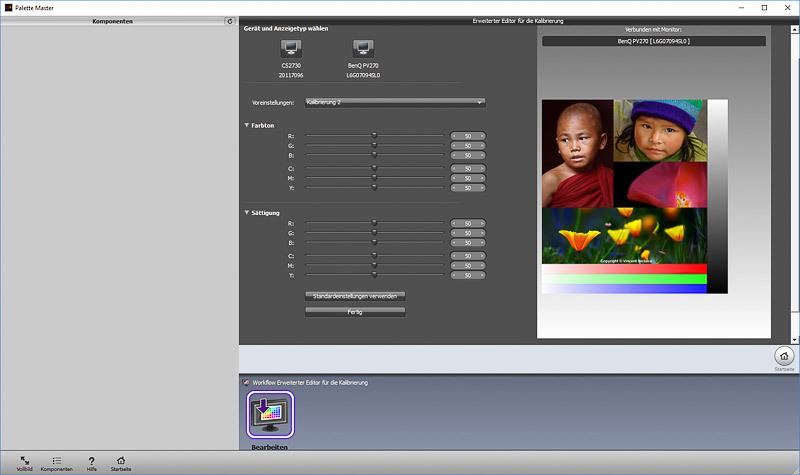Click the round Startseite home button
The height and width of the screenshot is (475, 800).
tap(784, 355)
